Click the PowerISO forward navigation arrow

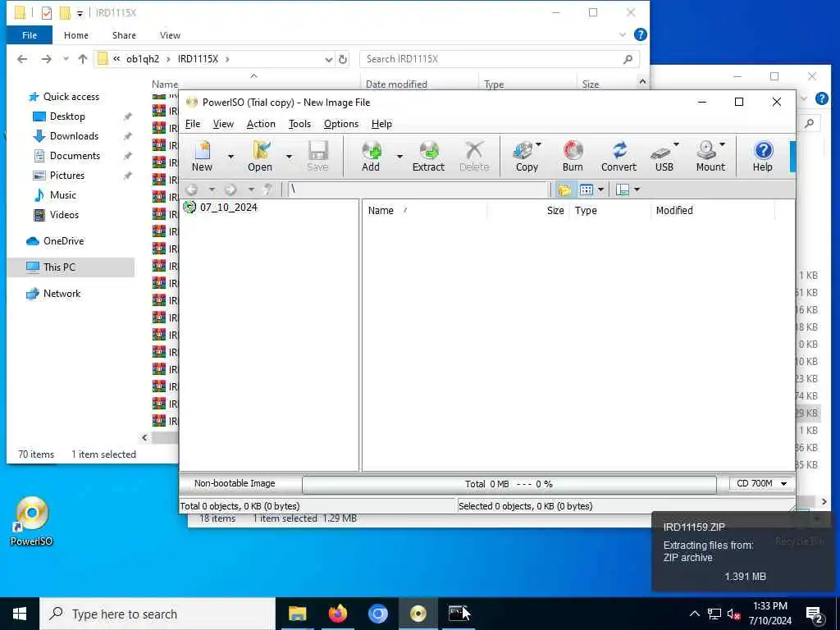[231, 189]
